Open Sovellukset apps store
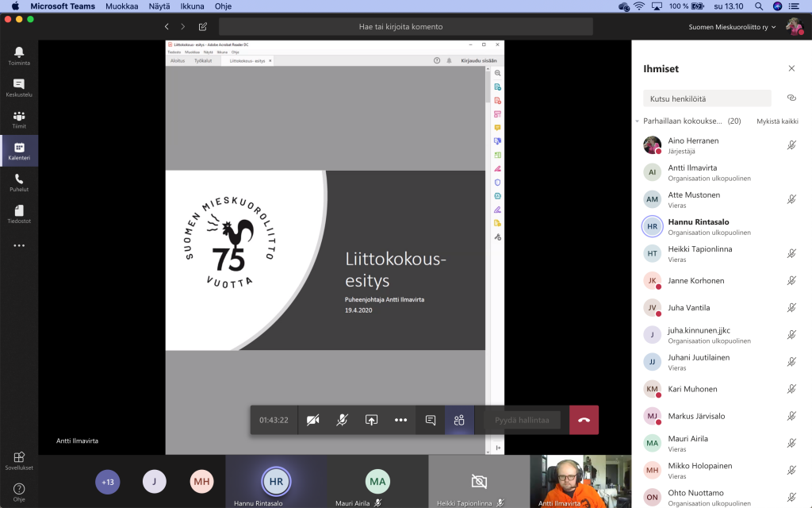This screenshot has height=508, width=812. 19,460
